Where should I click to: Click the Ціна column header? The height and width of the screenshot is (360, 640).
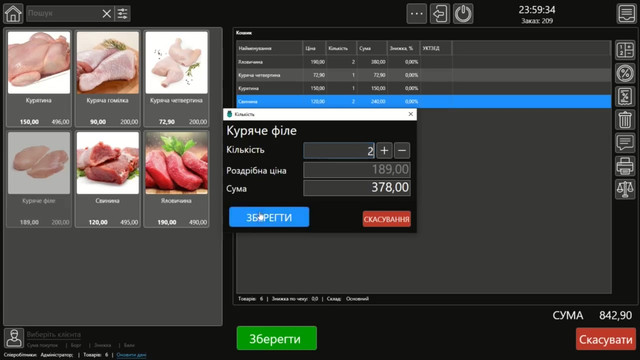click(x=314, y=48)
